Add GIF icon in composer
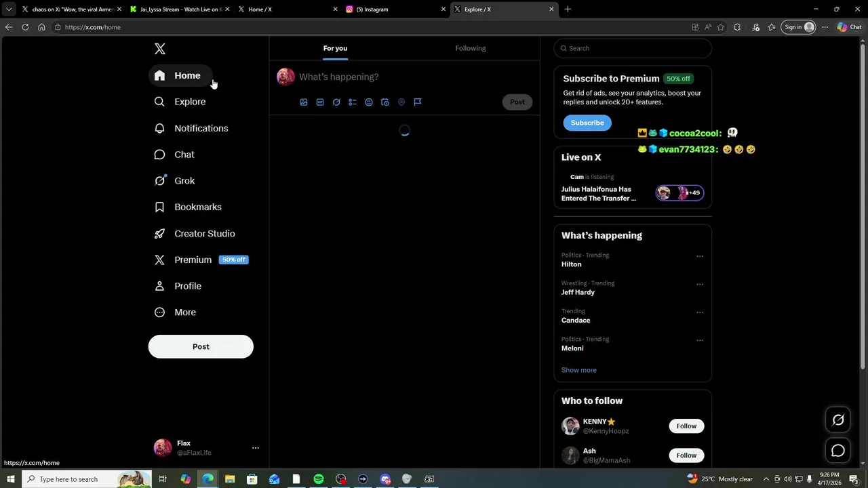Image resolution: width=868 pixels, height=488 pixels. pos(320,102)
